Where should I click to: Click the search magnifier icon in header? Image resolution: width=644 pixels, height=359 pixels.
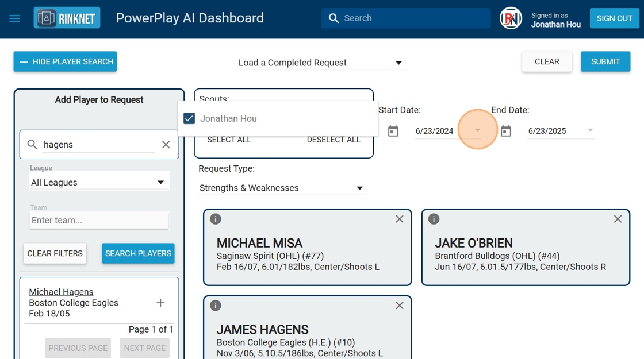334,18
